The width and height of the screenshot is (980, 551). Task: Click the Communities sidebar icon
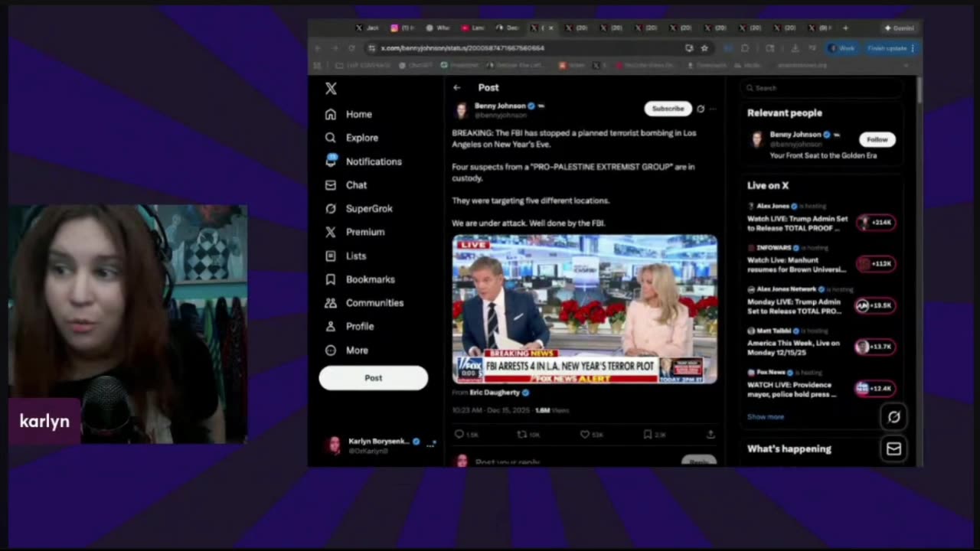click(x=331, y=303)
